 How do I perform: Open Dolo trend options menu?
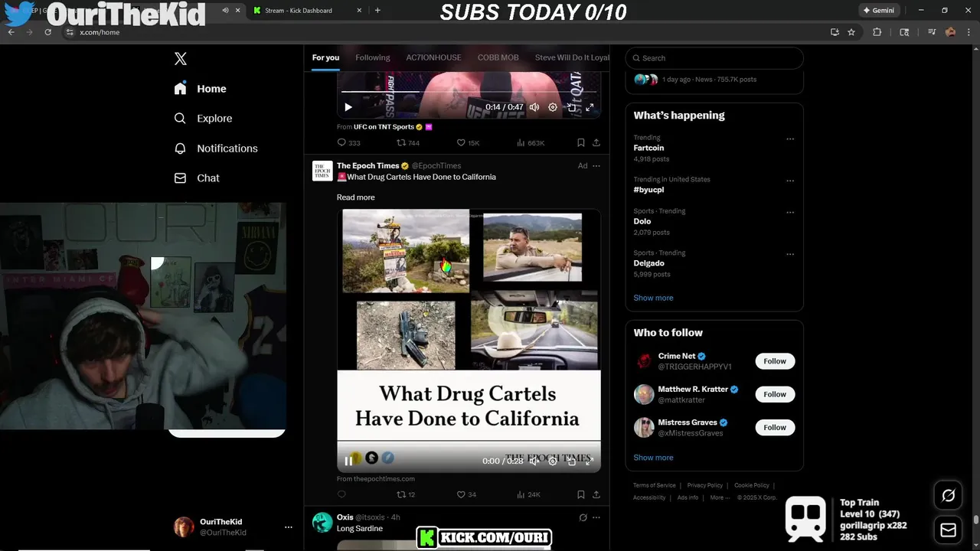click(x=790, y=212)
